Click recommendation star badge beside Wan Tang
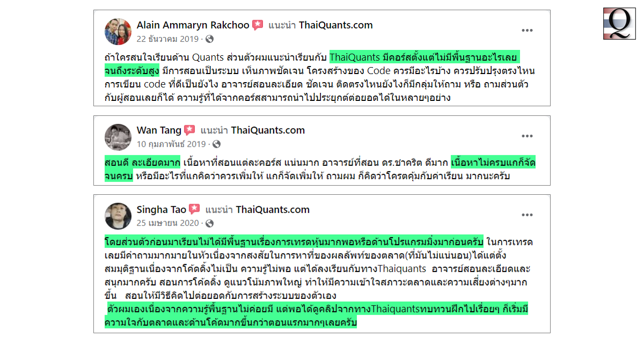644x337 pixels. (190, 130)
